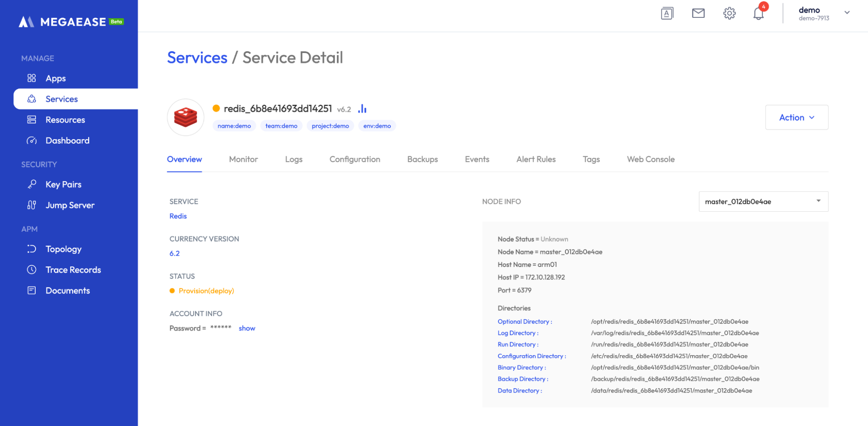Switch to the Web Console tab
Viewport: 868px width, 426px height.
click(x=650, y=160)
